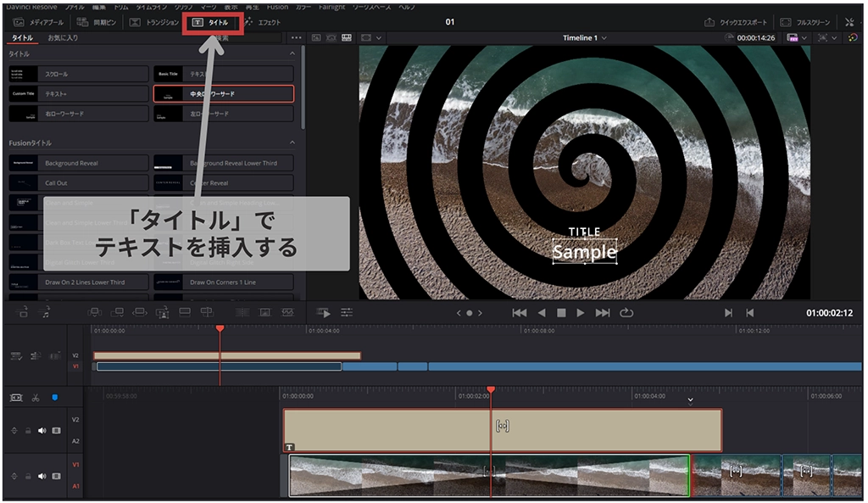
Task: Jump to the first frame
Action: coord(520,313)
